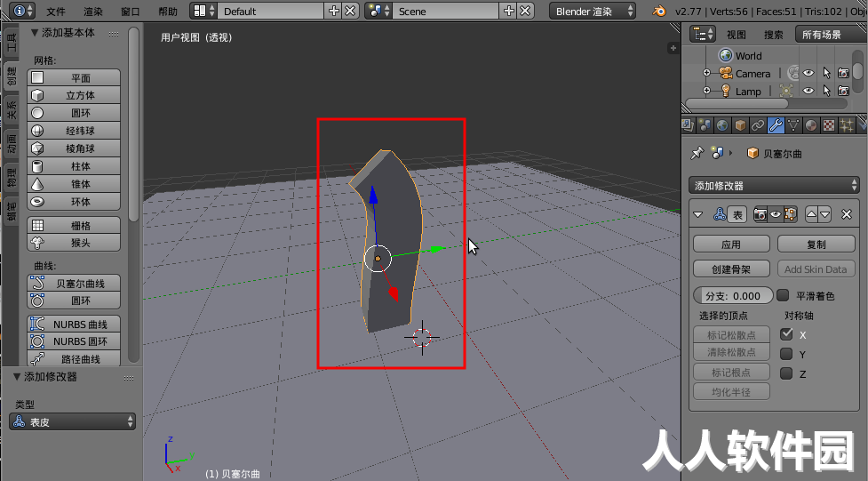The height and width of the screenshot is (481, 868).
Task: Click the Blender logo in the header
Action: tap(658, 11)
